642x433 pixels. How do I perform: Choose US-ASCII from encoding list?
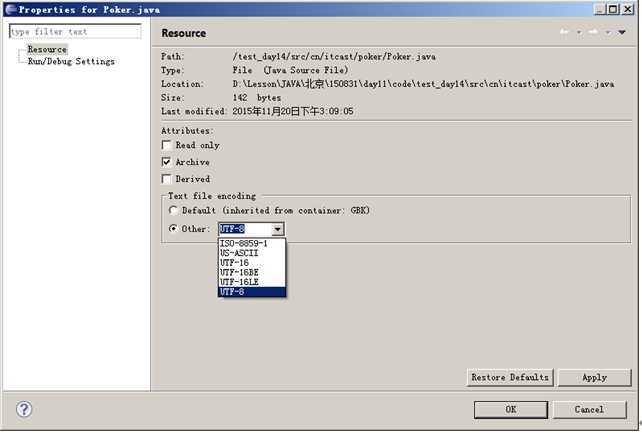[x=252, y=253]
